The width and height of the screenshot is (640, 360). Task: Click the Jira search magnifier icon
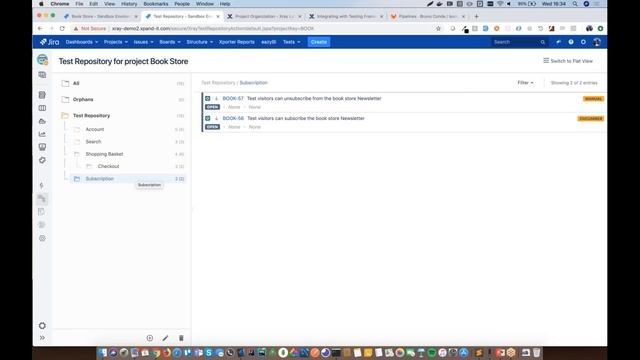coord(543,42)
